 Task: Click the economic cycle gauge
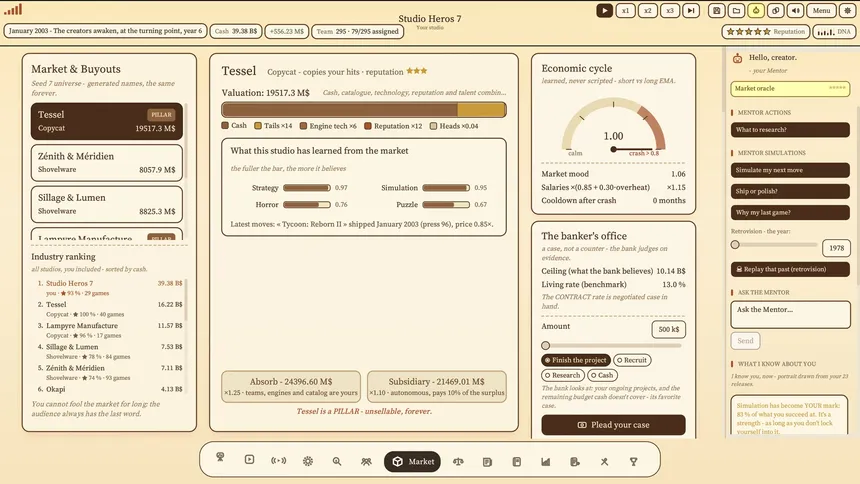click(613, 126)
